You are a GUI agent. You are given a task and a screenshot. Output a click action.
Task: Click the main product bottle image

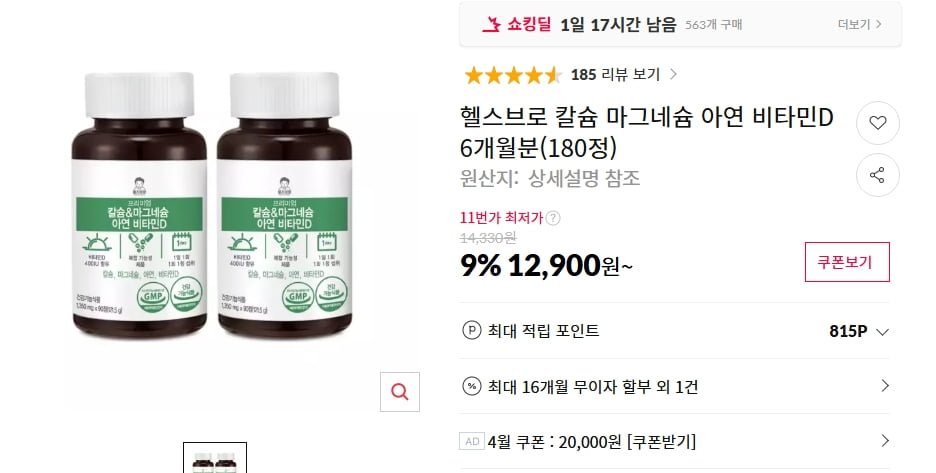tap(213, 204)
